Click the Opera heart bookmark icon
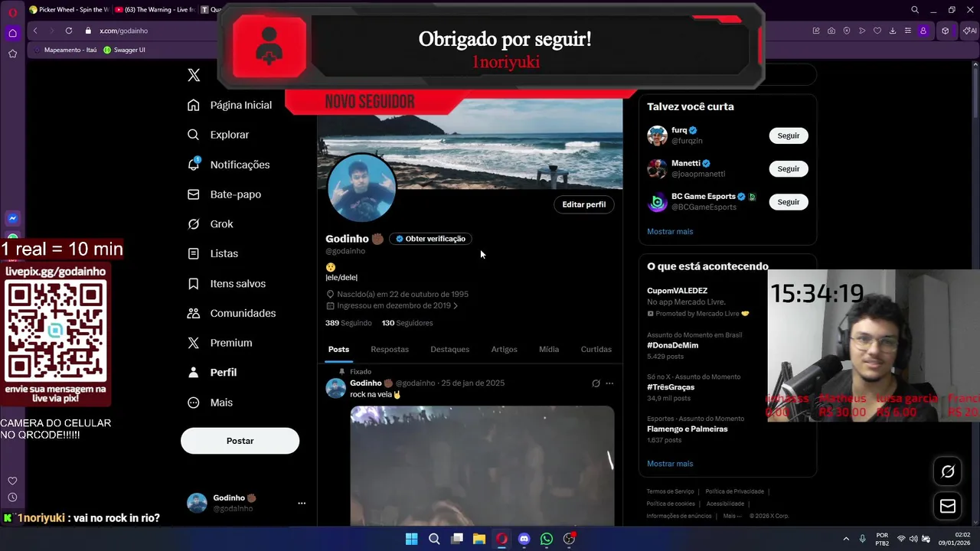Viewport: 980px width, 551px height. click(x=877, y=31)
